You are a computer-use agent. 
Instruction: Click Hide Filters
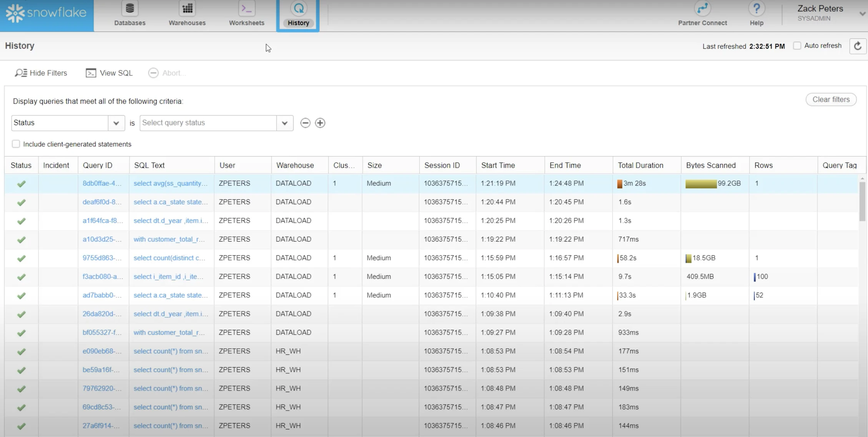(41, 73)
